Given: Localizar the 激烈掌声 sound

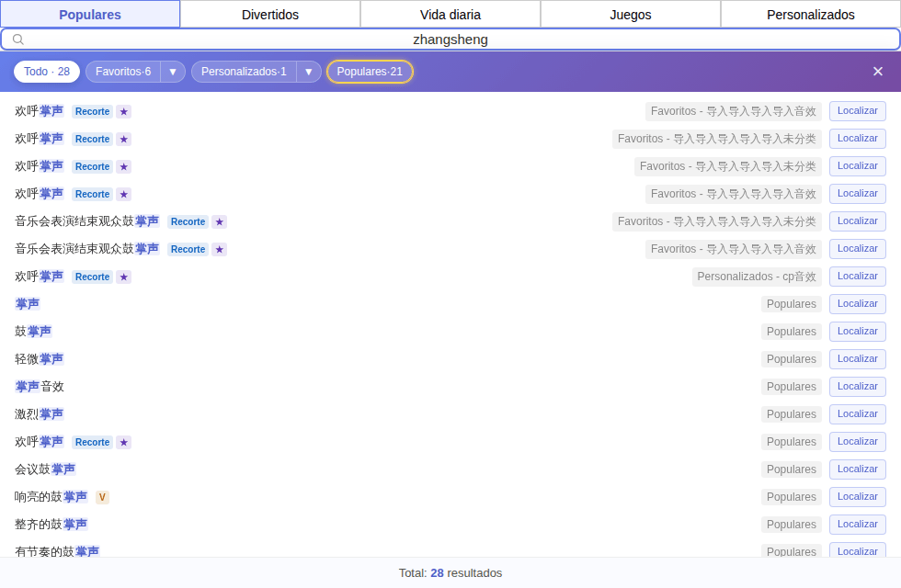Looking at the screenshot, I should click(857, 414).
